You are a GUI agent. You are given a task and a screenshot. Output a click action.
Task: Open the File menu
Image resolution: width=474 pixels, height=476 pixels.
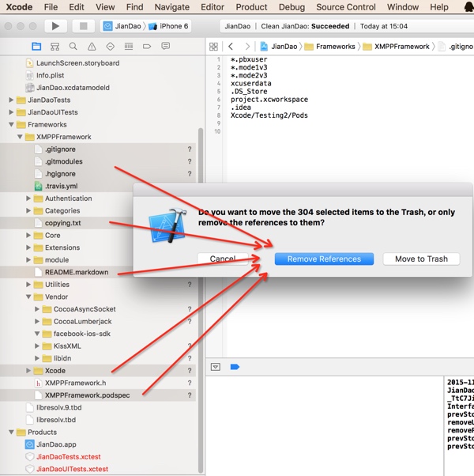click(x=51, y=7)
